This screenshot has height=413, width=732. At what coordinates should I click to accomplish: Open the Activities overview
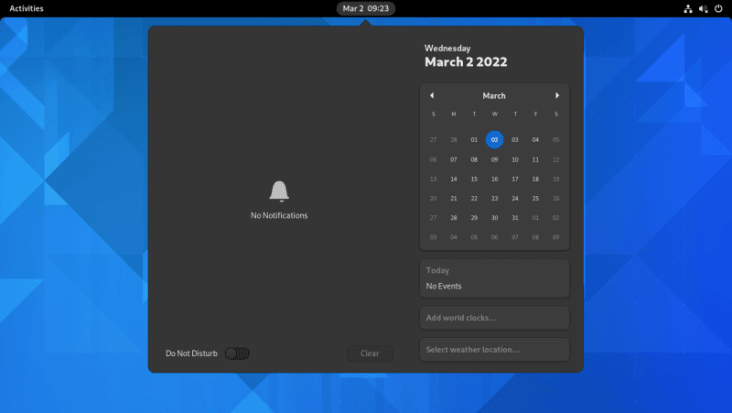(x=26, y=8)
